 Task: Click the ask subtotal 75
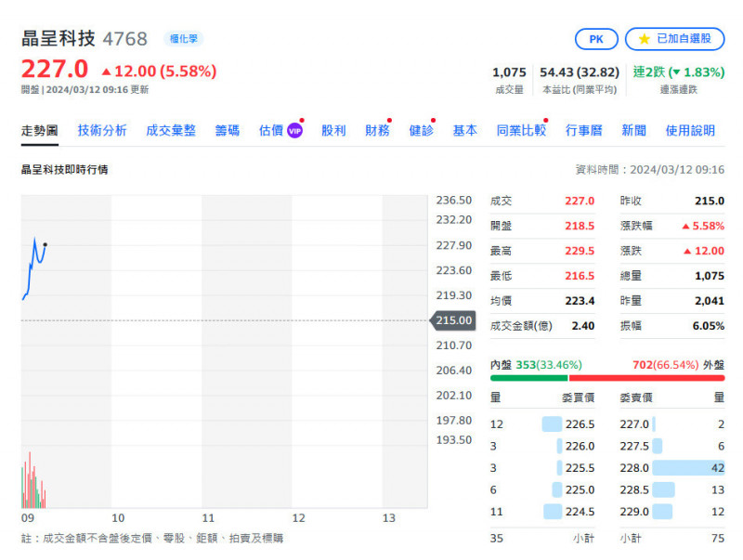718,539
